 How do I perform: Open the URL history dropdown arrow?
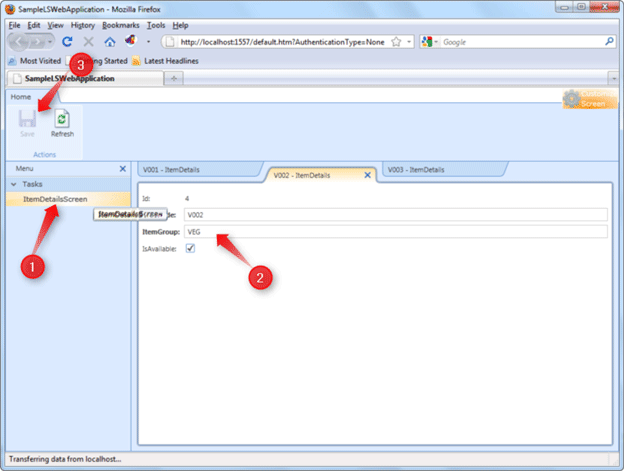pos(409,42)
